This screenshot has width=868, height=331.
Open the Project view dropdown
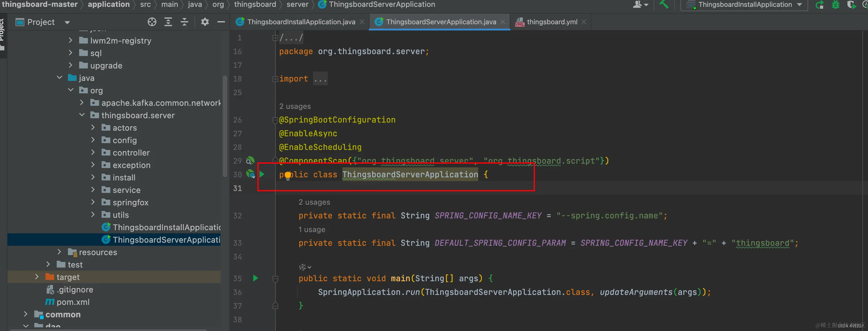coord(67,22)
